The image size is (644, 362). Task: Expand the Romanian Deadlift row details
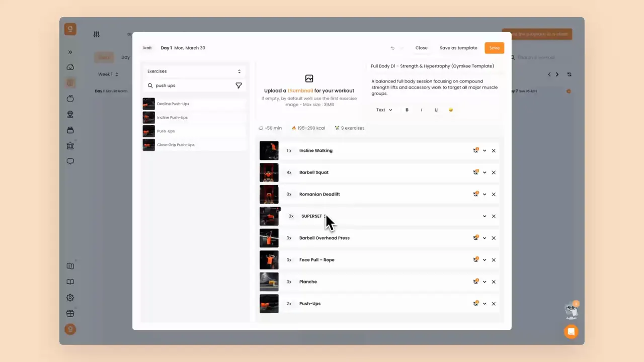pos(485,194)
